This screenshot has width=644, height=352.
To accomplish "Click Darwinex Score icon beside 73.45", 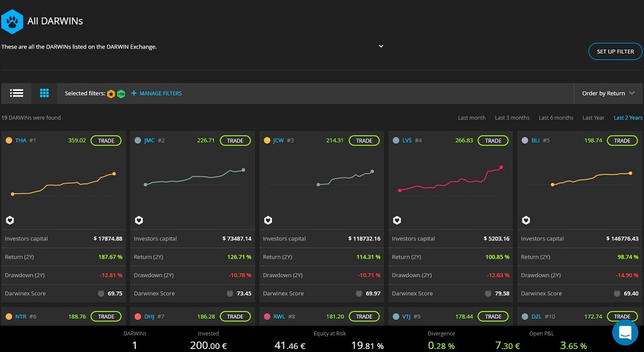I will (x=230, y=293).
